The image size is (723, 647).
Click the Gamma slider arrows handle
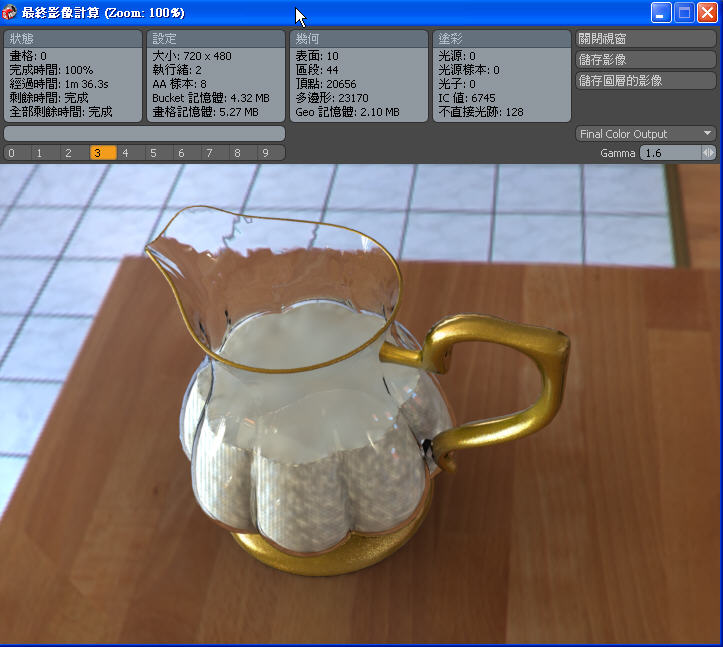click(708, 153)
